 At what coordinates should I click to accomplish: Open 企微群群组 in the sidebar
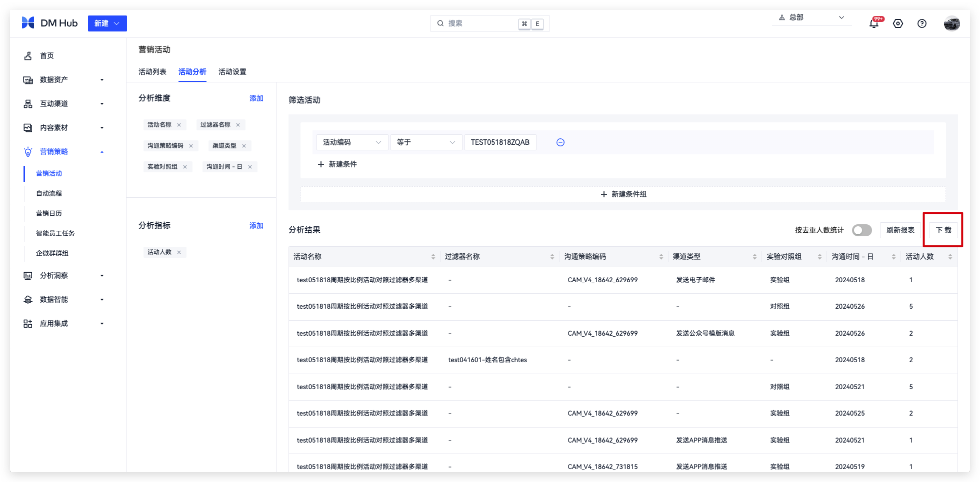coord(52,253)
